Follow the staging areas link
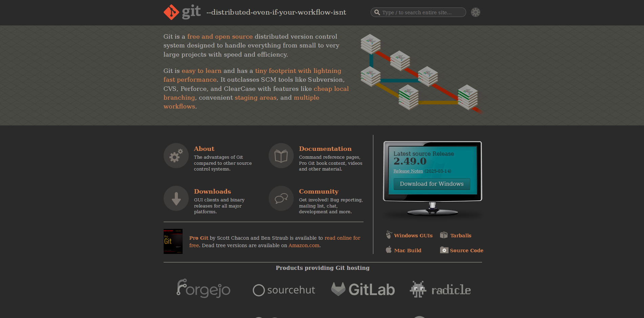This screenshot has width=644, height=318. click(x=256, y=98)
